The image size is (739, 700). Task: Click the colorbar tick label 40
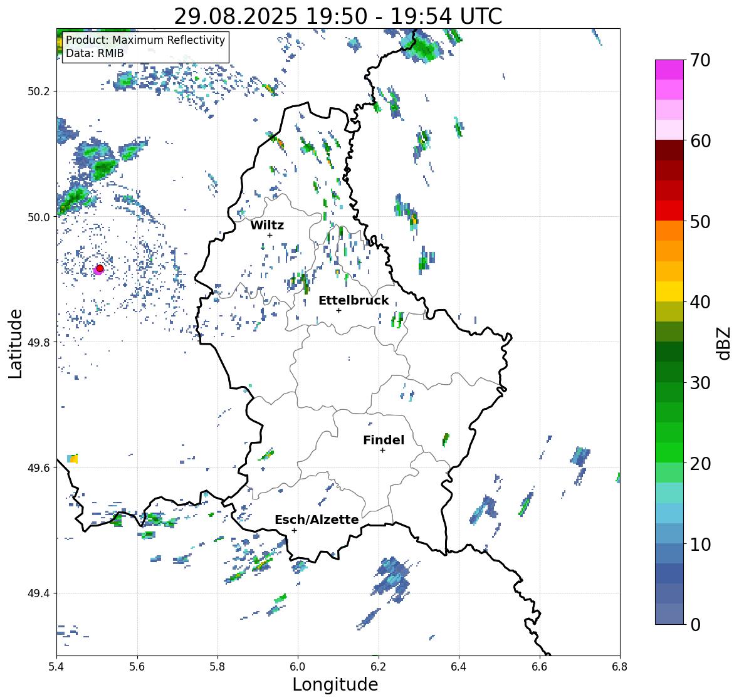pyautogui.click(x=700, y=303)
